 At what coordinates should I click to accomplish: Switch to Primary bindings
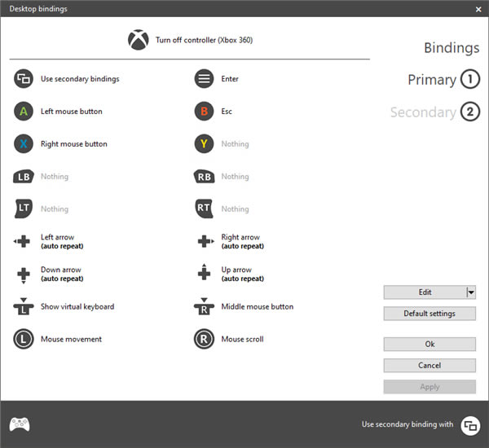click(x=444, y=79)
